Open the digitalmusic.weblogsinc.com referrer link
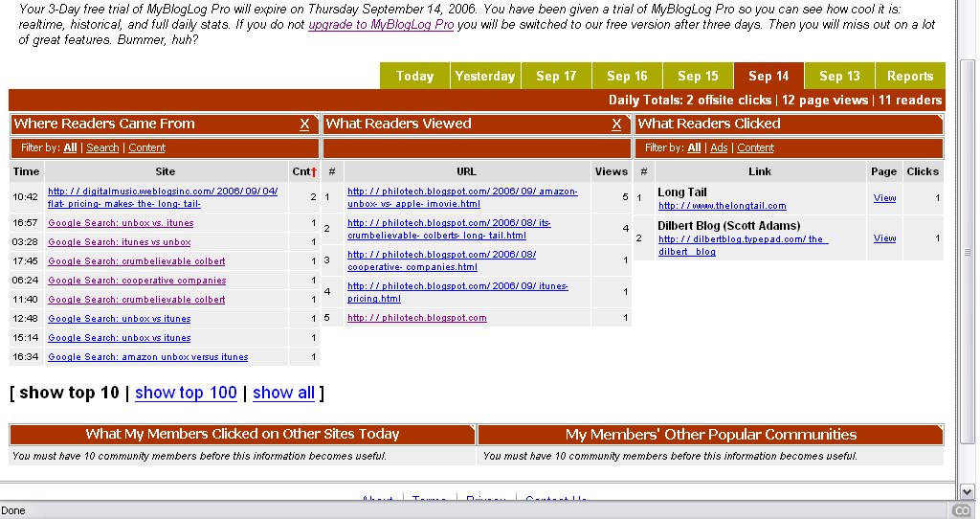980x519 pixels. coord(163,197)
